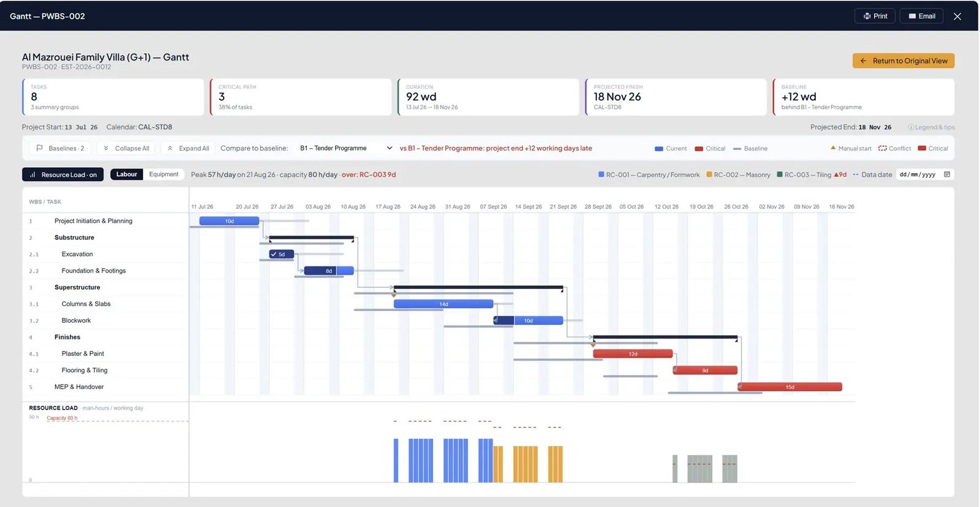Click the dashed Conflict legend icon
The image size is (980, 507).
coord(882,148)
